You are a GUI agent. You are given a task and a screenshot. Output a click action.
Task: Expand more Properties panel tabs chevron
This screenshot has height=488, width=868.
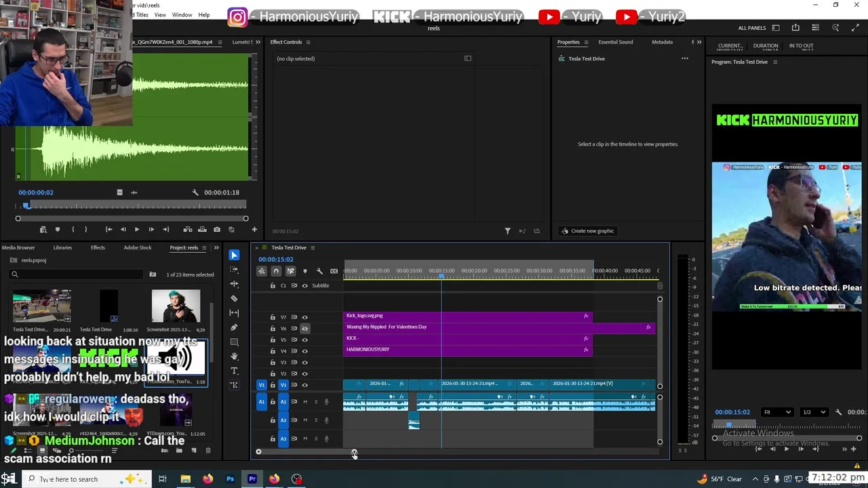(x=699, y=42)
